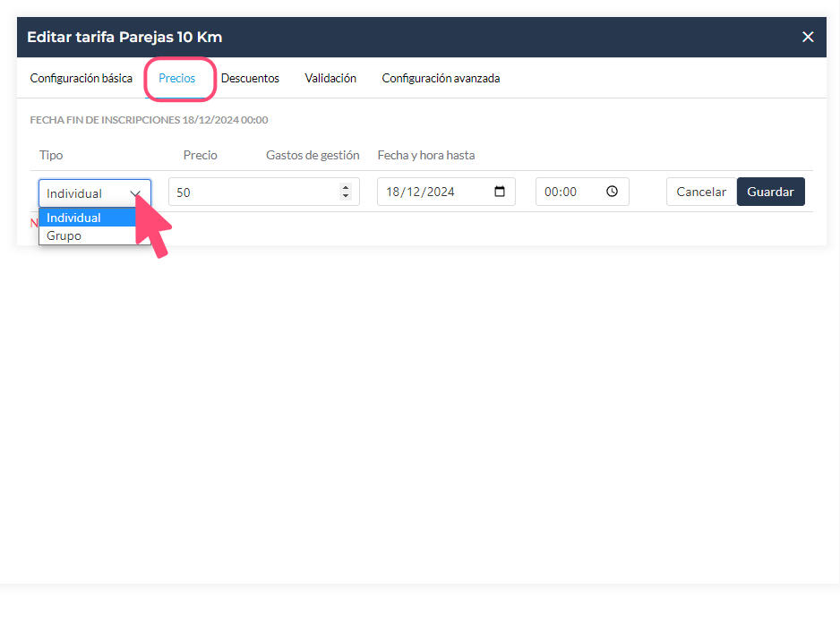Close the Editar tarifa dialog
The height and width of the screenshot is (633, 840).
808,37
